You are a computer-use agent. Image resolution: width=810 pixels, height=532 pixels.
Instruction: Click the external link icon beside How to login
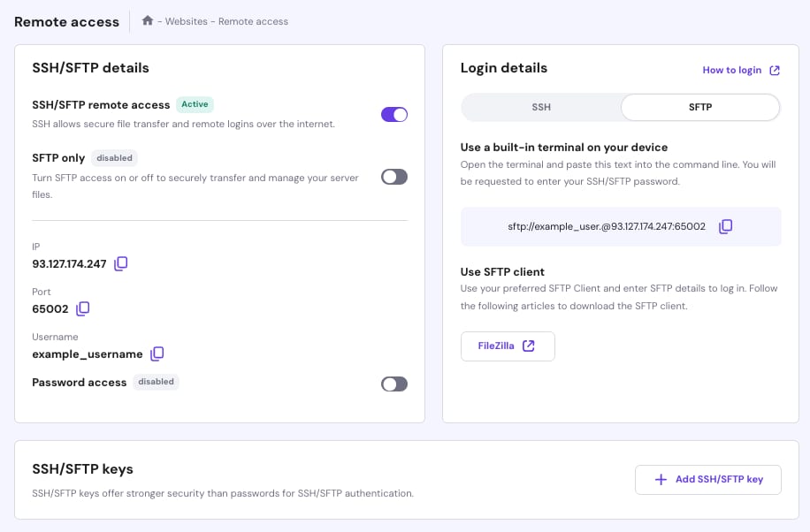click(x=775, y=71)
